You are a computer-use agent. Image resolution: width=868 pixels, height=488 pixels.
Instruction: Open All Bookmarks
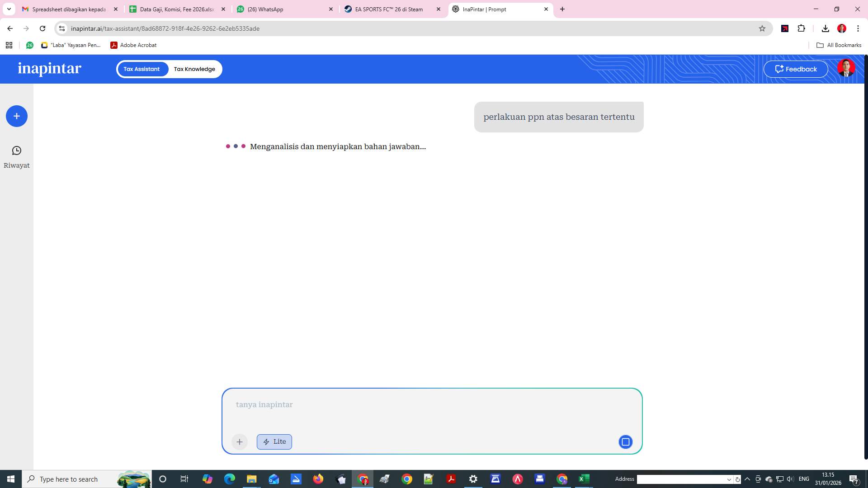pos(840,45)
